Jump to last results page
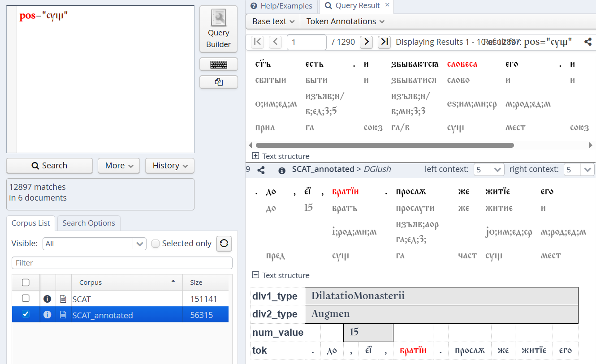The width and height of the screenshot is (596, 364). click(x=384, y=42)
